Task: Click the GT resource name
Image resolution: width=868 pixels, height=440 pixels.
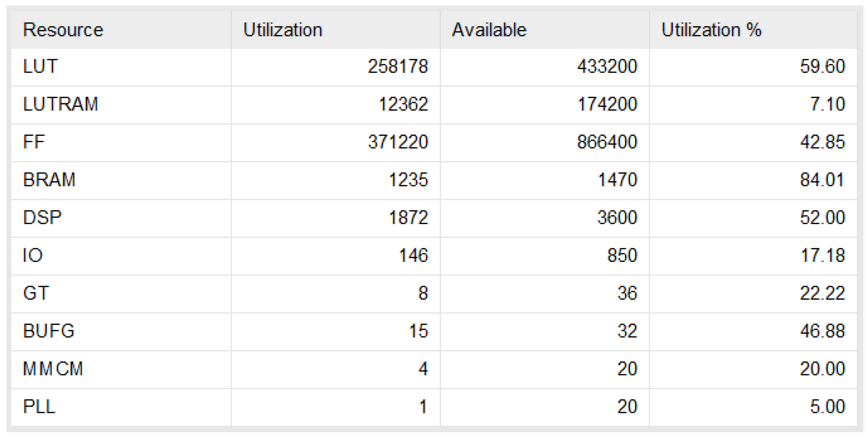Action: click(36, 293)
